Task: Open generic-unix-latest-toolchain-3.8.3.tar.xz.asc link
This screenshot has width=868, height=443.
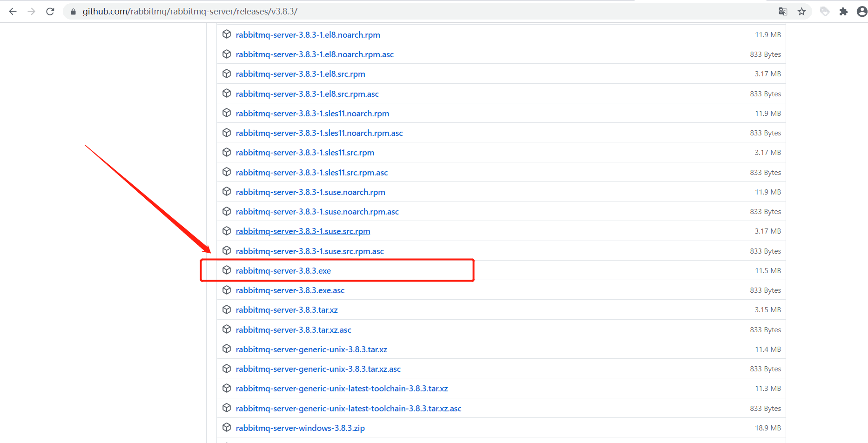Action: click(x=349, y=409)
